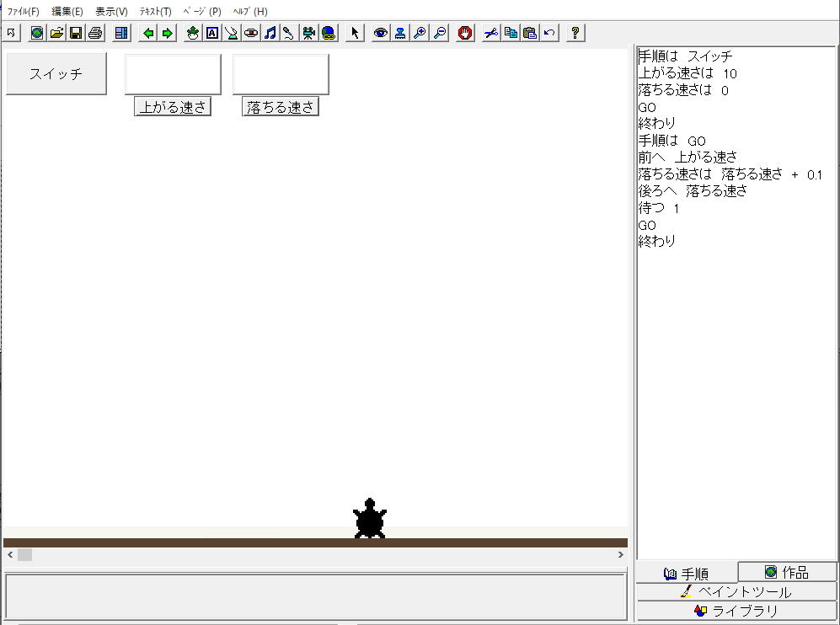Click the help question mark icon
Viewport: 840px width, 625px height.
pos(575,33)
